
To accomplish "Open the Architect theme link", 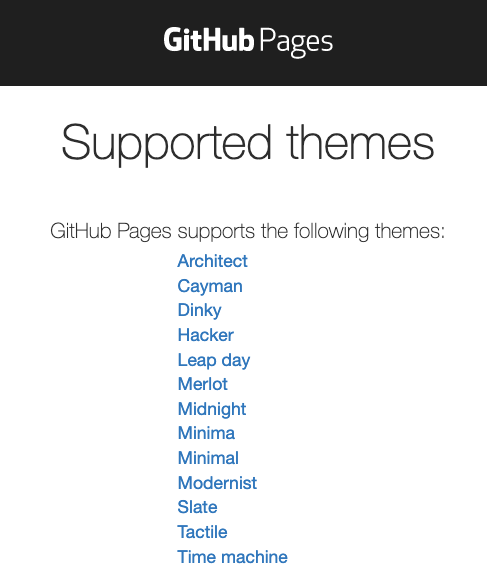I will tap(212, 261).
